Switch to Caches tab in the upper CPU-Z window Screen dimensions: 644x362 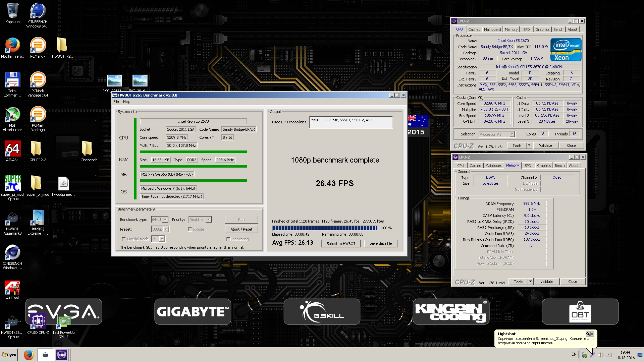[474, 29]
